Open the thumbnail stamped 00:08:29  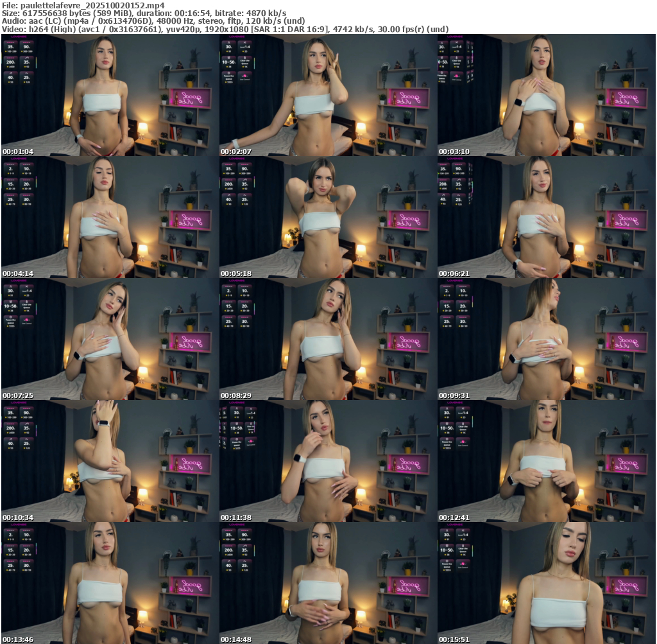click(328, 339)
